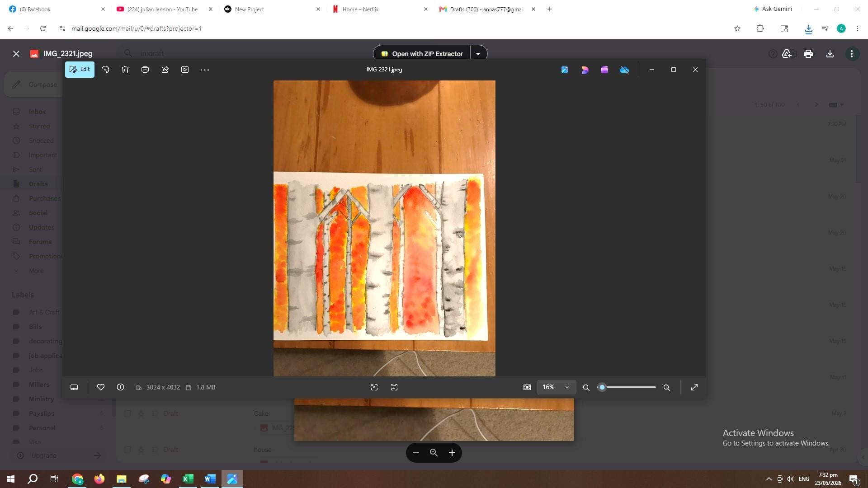Open taskbar search
868x488 pixels.
(33, 479)
